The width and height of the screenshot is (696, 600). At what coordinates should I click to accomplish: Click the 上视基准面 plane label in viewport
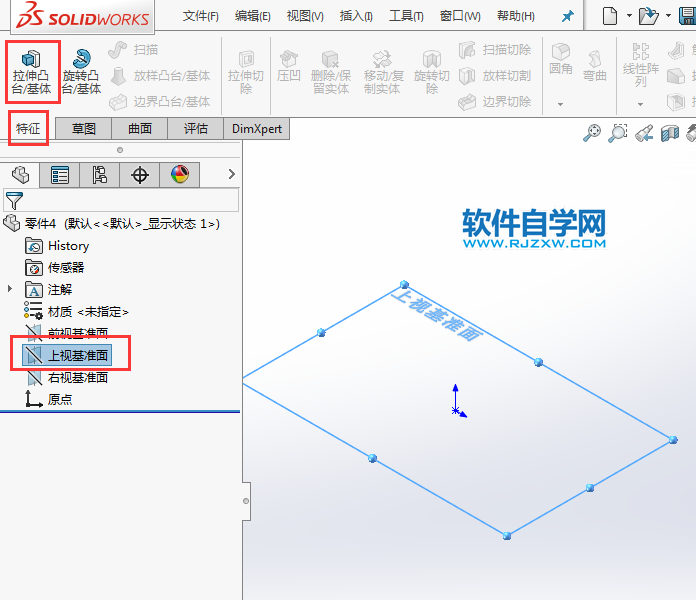437,315
